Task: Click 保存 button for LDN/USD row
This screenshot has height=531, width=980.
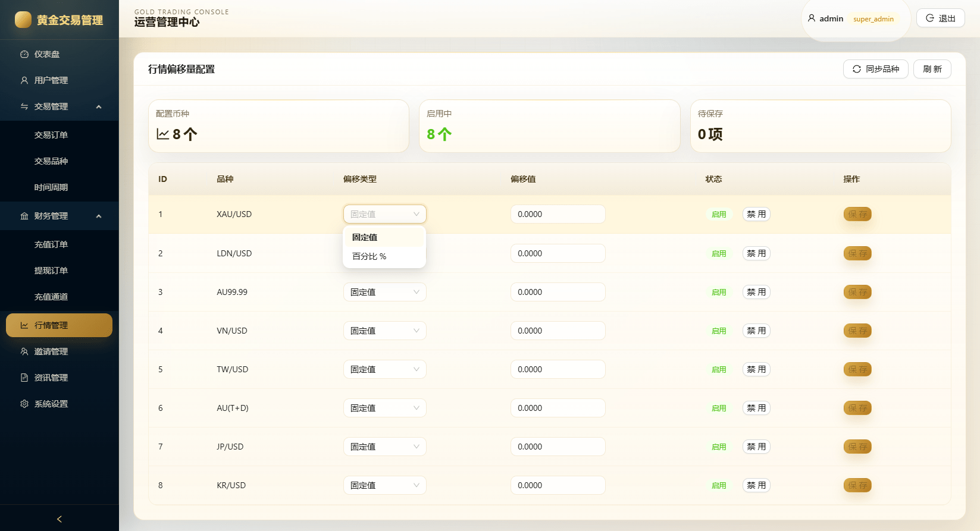Action: click(857, 253)
